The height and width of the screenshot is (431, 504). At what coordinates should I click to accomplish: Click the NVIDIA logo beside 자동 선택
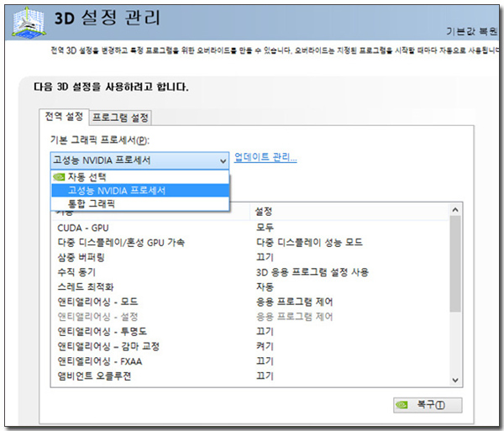[59, 176]
